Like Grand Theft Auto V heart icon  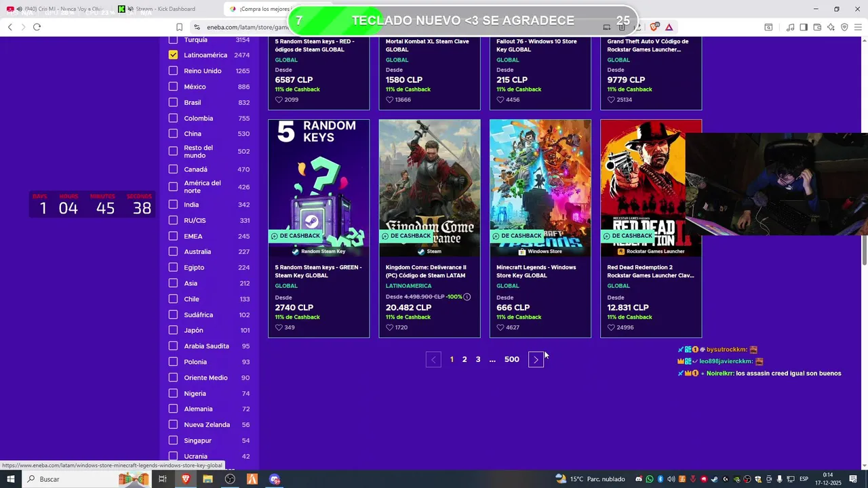(x=611, y=100)
